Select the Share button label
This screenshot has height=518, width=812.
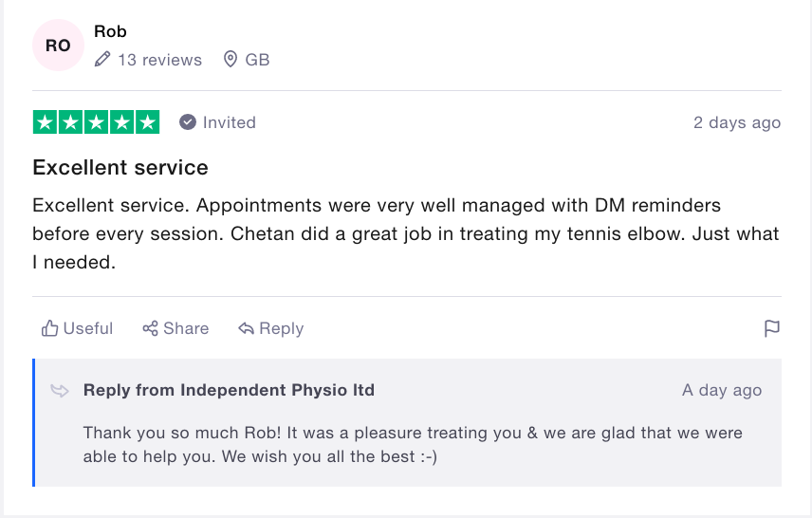pyautogui.click(x=186, y=328)
